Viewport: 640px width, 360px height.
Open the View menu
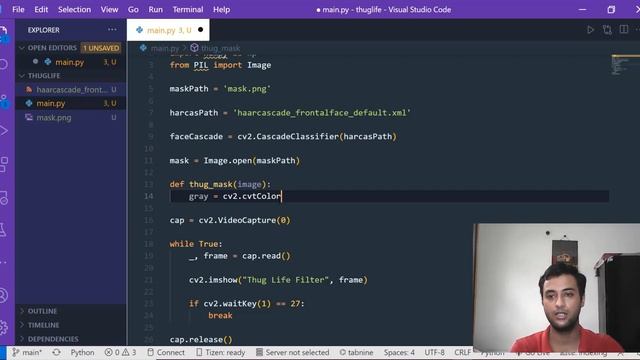(109, 9)
